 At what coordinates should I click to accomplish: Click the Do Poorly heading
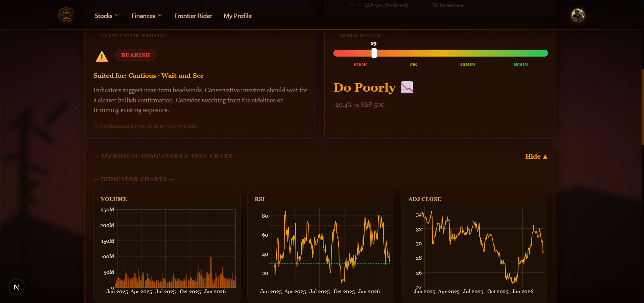coord(365,87)
